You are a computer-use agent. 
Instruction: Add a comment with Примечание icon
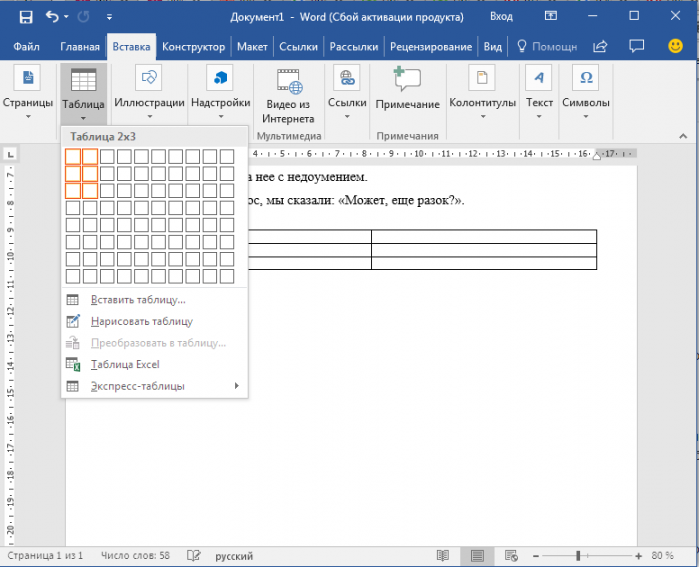(x=407, y=89)
